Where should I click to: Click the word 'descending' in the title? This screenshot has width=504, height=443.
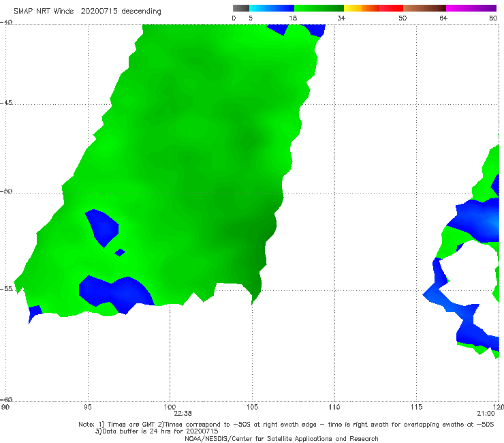142,12
